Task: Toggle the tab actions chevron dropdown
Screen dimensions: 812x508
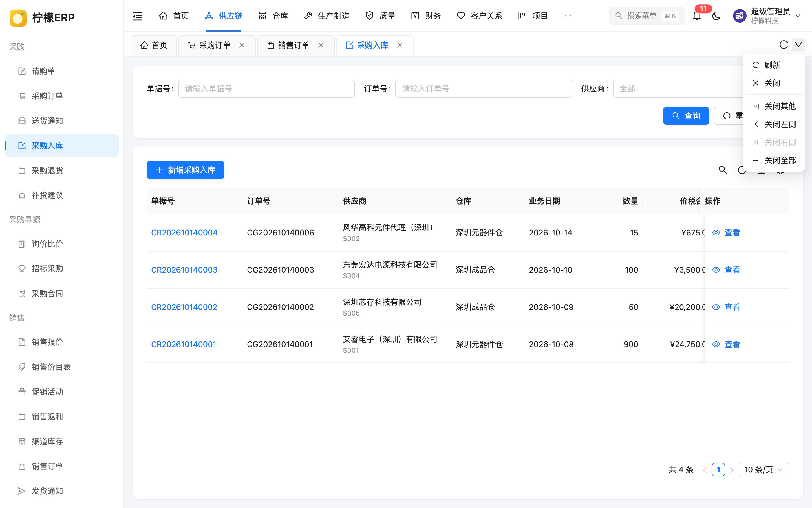Action: pos(798,45)
